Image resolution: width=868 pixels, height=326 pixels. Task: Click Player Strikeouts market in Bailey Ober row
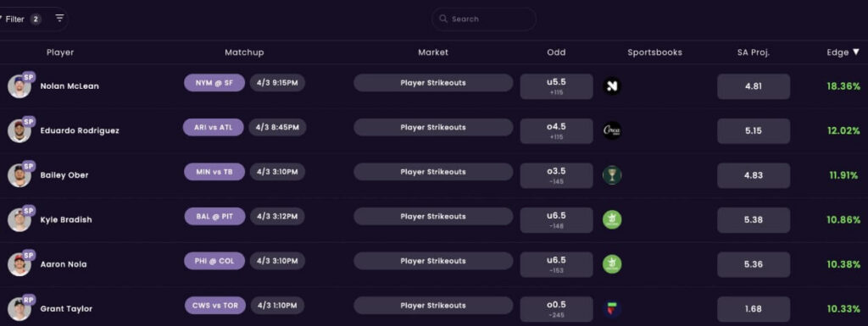pos(433,172)
